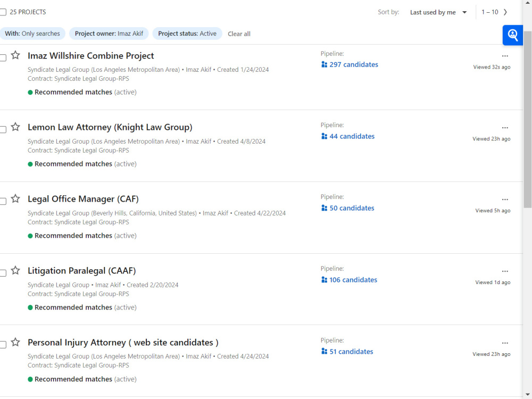Image resolution: width=532 pixels, height=399 pixels.
Task: Star the Legal Office Manager (CAF) project
Action: click(x=15, y=198)
